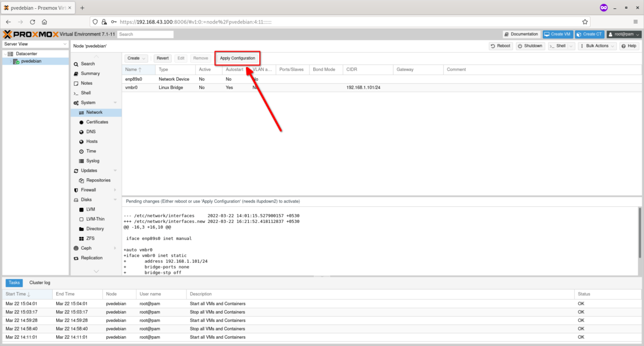
Task: Select Network under System
Action: [x=94, y=112]
